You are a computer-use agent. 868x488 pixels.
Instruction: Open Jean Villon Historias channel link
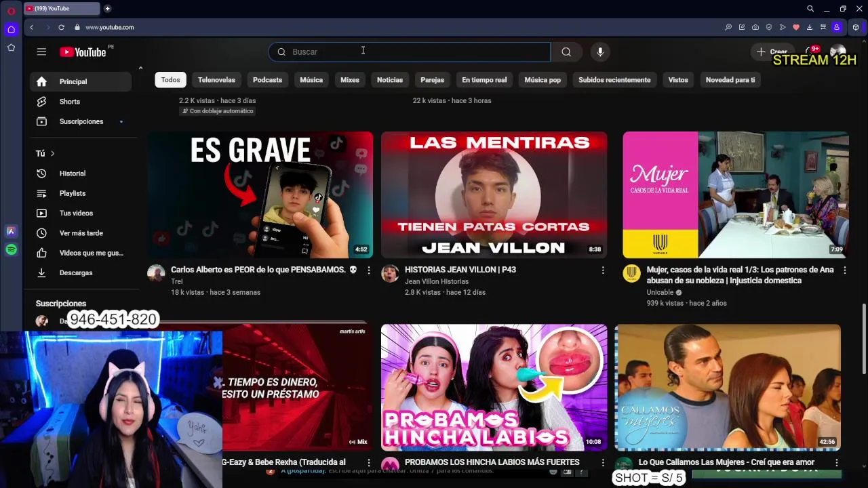[x=436, y=281]
